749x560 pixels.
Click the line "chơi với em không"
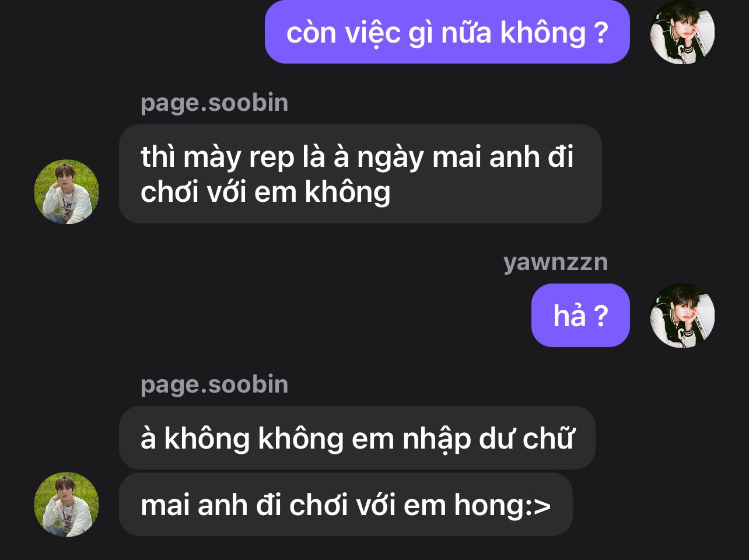265,192
